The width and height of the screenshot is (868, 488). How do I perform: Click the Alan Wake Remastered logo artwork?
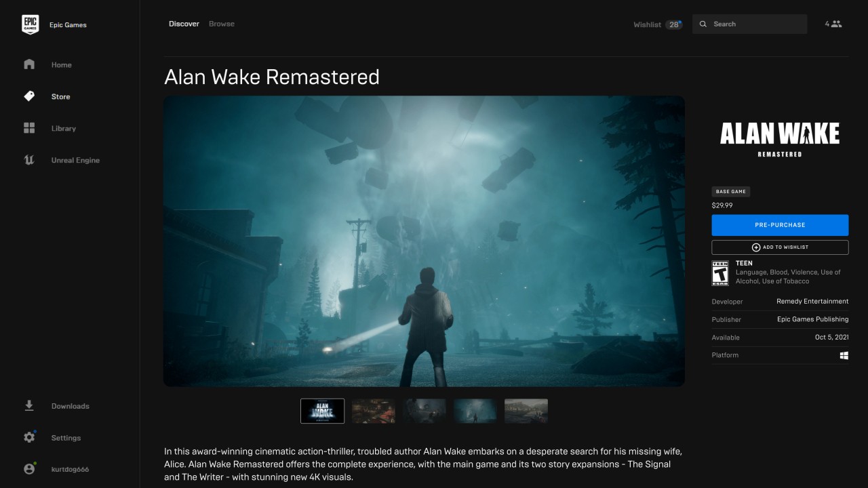click(x=780, y=140)
